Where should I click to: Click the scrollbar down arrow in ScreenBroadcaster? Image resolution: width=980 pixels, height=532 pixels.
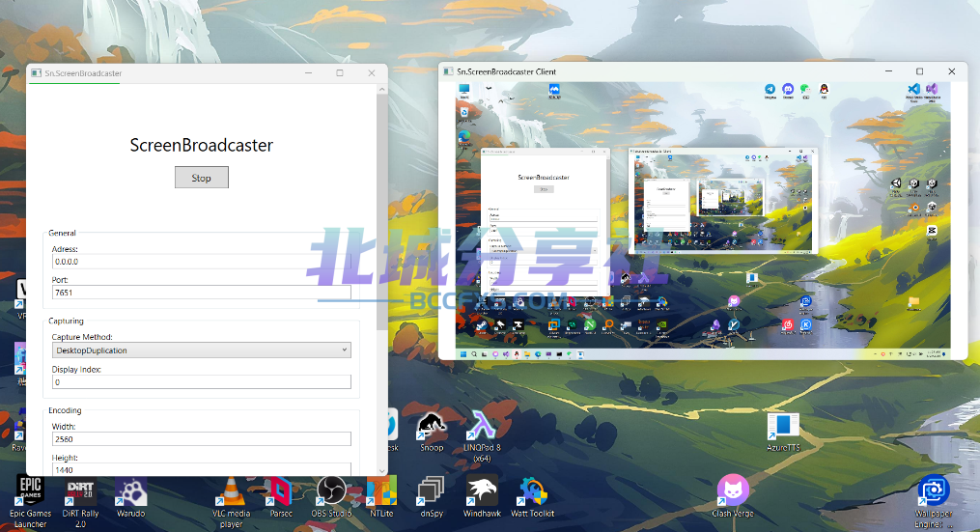pyautogui.click(x=382, y=471)
